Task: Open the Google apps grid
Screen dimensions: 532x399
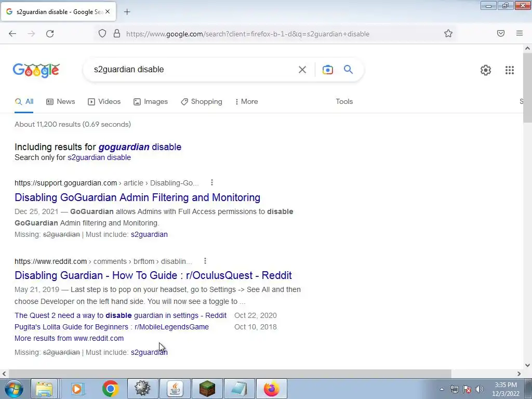Action: point(510,70)
